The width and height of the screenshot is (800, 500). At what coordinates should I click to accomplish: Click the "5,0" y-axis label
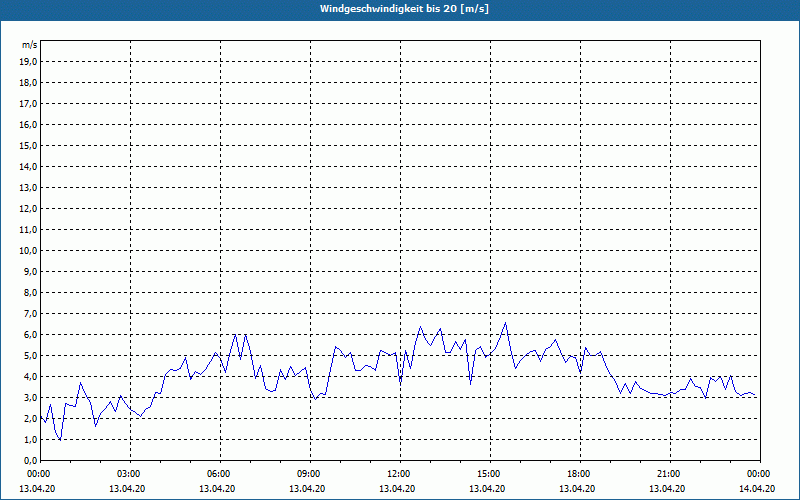pos(30,356)
